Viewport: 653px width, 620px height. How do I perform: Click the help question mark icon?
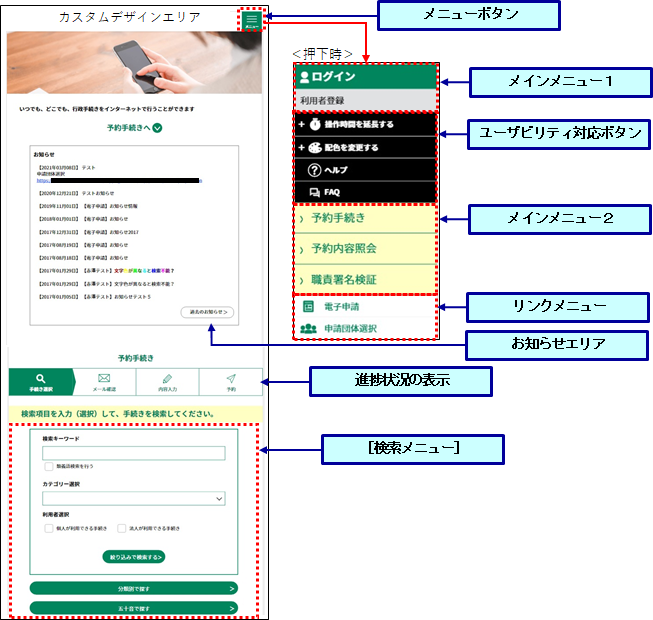tap(313, 170)
